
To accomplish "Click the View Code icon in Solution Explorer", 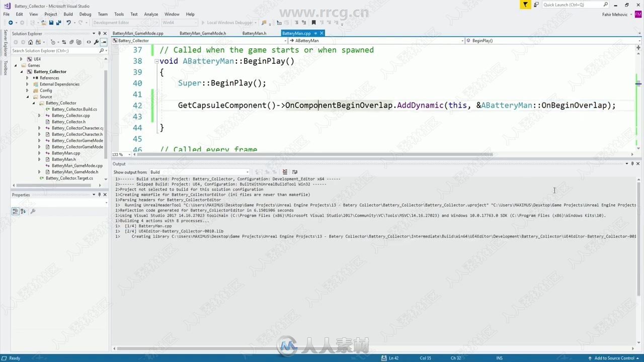I will pyautogui.click(x=89, y=42).
